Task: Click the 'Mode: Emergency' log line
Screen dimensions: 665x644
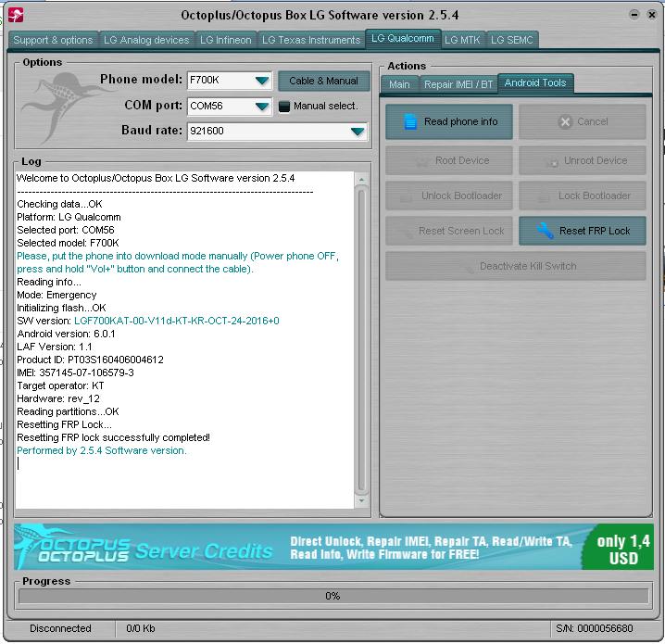Action: click(x=56, y=295)
